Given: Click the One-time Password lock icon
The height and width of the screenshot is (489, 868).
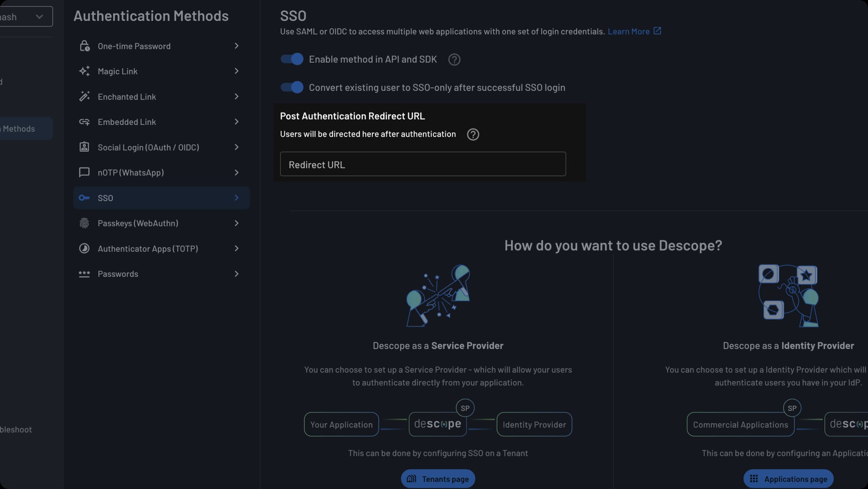Looking at the screenshot, I should (x=85, y=46).
